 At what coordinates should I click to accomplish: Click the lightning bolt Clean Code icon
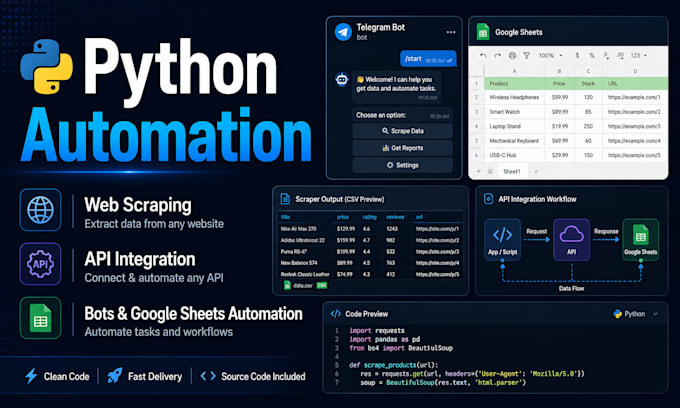(x=31, y=376)
